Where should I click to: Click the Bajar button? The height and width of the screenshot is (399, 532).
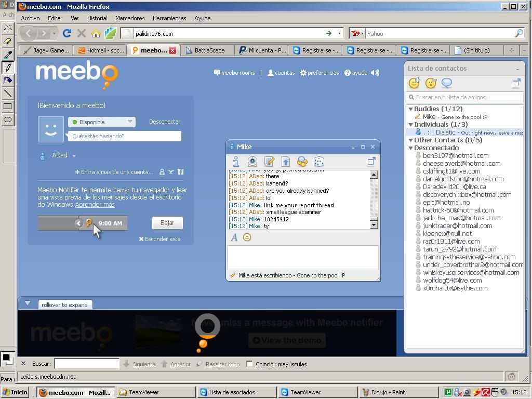[167, 222]
